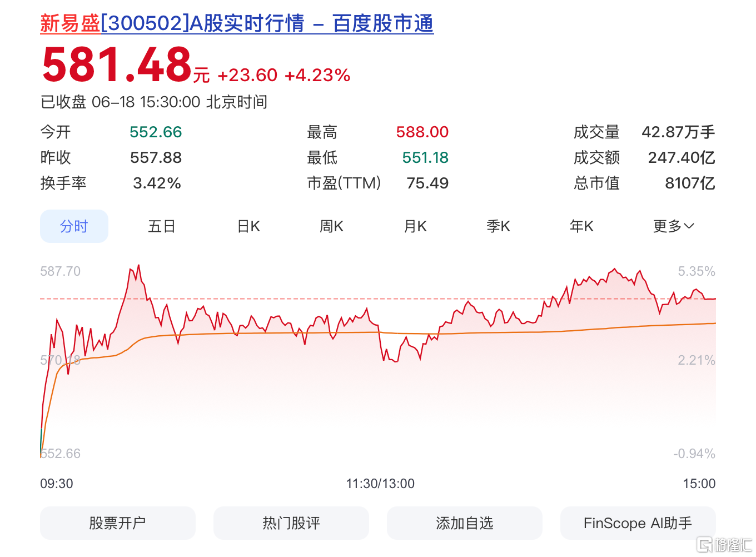This screenshot has width=756, height=557.
Task: Click the -0.94% chart axis label
Action: point(694,454)
